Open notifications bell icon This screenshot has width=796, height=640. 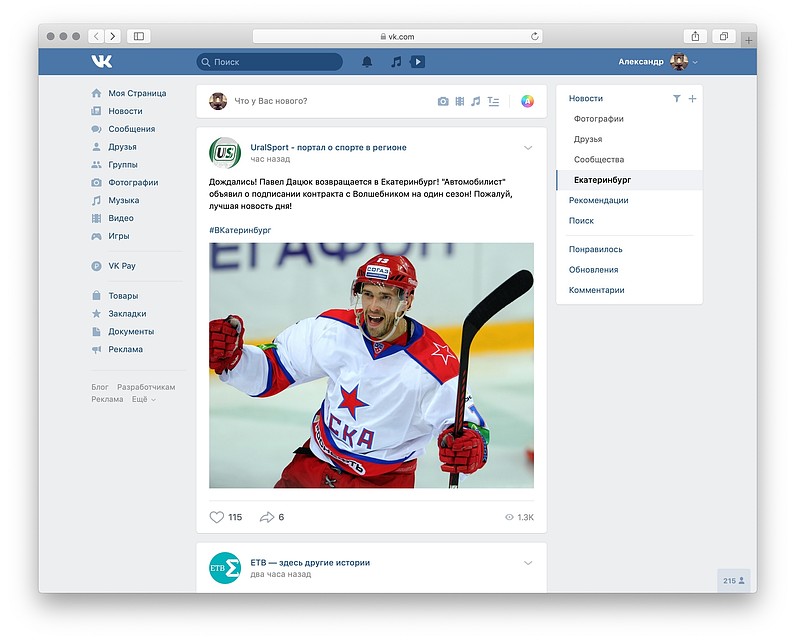tap(367, 62)
